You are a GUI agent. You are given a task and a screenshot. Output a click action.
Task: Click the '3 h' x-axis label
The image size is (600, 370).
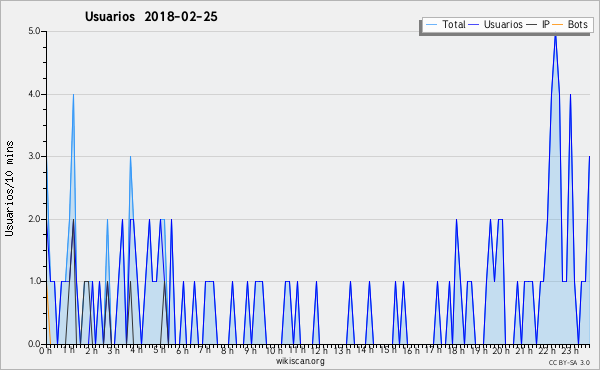pyautogui.click(x=114, y=350)
